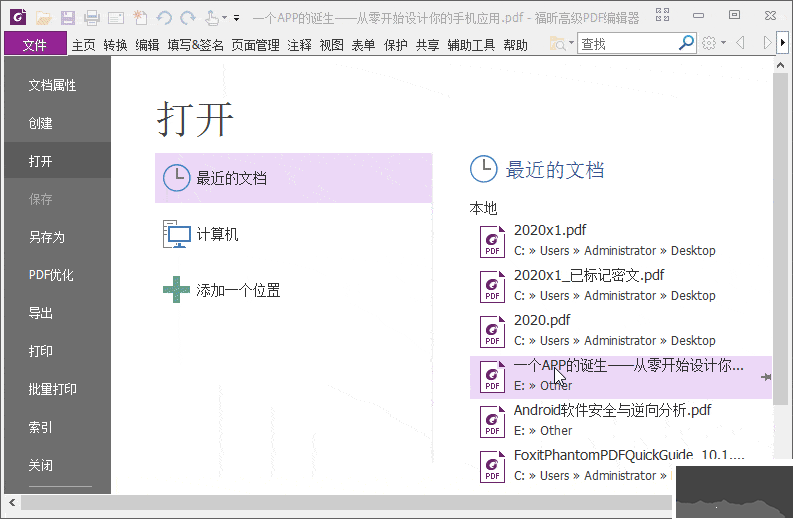Switch to the 填写&签名 tab

click(x=196, y=45)
